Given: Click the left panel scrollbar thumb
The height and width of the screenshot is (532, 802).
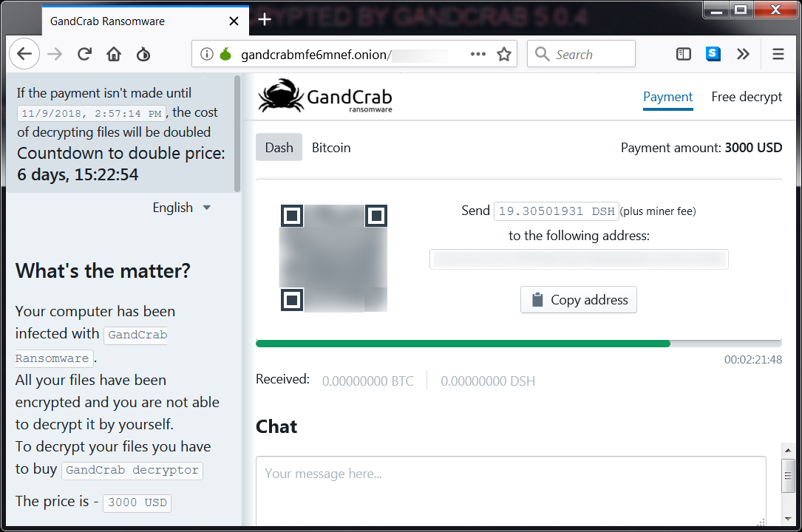Looking at the screenshot, I should [237, 134].
